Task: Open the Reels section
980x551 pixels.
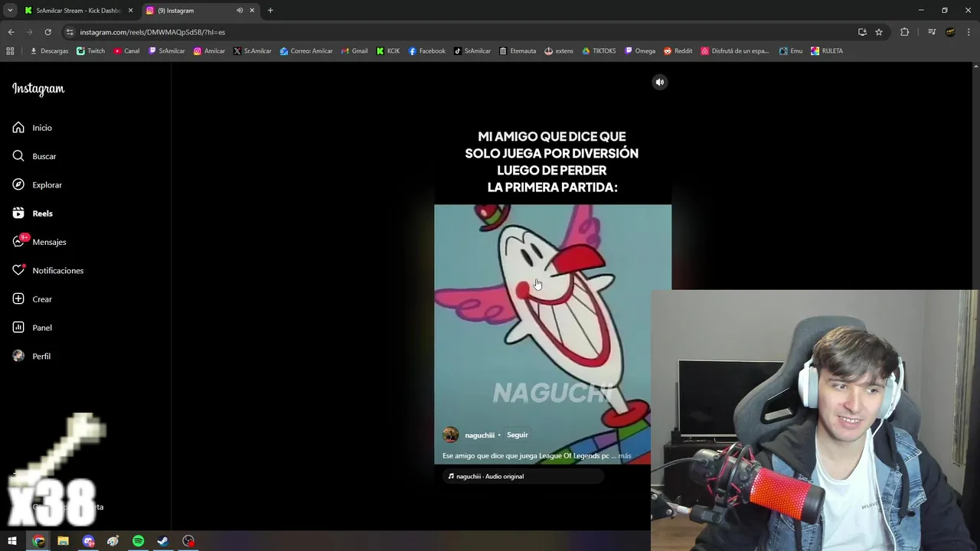Action: coord(32,214)
